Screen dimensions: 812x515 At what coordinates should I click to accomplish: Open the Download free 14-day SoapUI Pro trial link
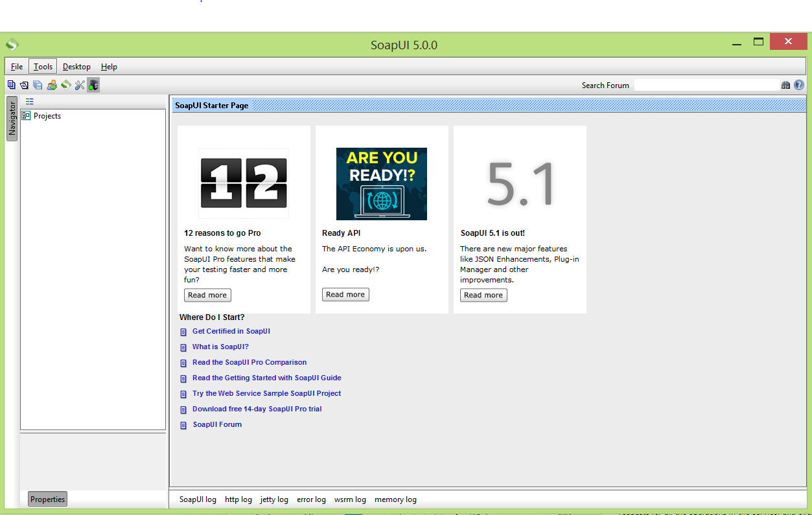(257, 409)
